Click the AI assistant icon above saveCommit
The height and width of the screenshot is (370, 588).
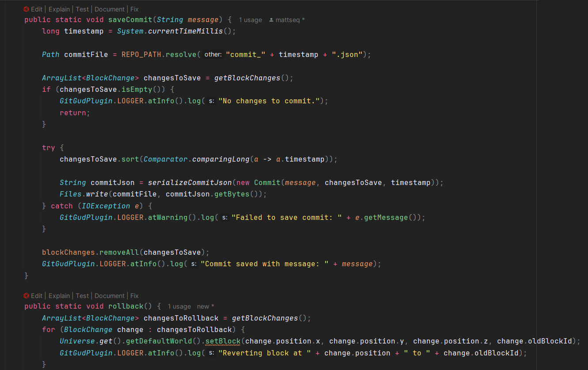(x=27, y=9)
